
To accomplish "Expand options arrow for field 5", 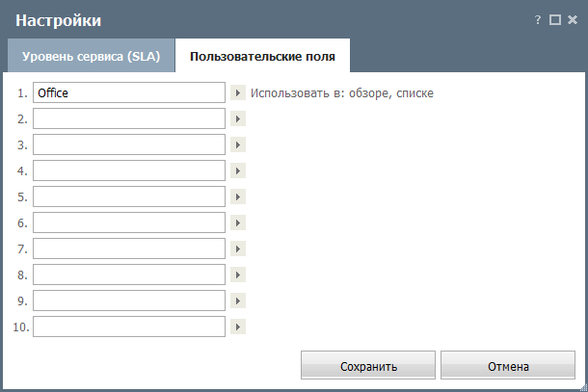I will 238,196.
